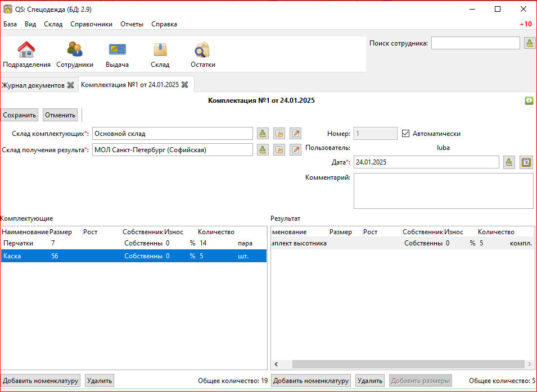Open the Справочники menu
Image resolution: width=537 pixels, height=392 pixels.
[x=91, y=24]
